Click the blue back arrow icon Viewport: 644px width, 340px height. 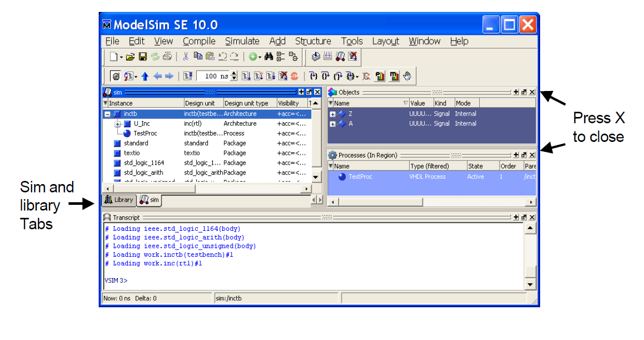pyautogui.click(x=157, y=76)
